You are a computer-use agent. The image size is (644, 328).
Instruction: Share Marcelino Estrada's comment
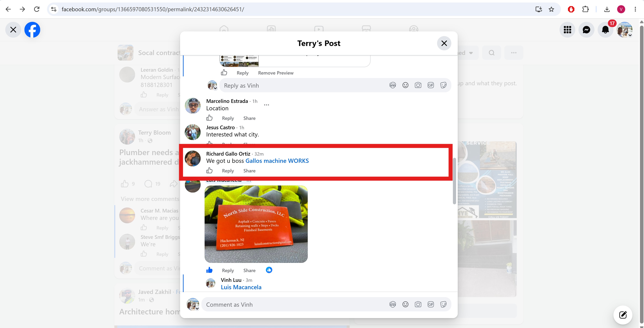249,118
